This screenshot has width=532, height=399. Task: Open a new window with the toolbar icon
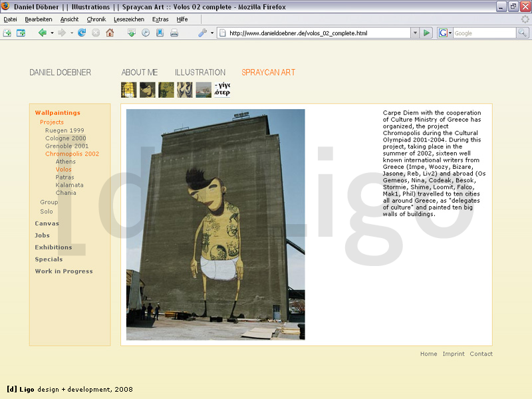pyautogui.click(x=21, y=33)
